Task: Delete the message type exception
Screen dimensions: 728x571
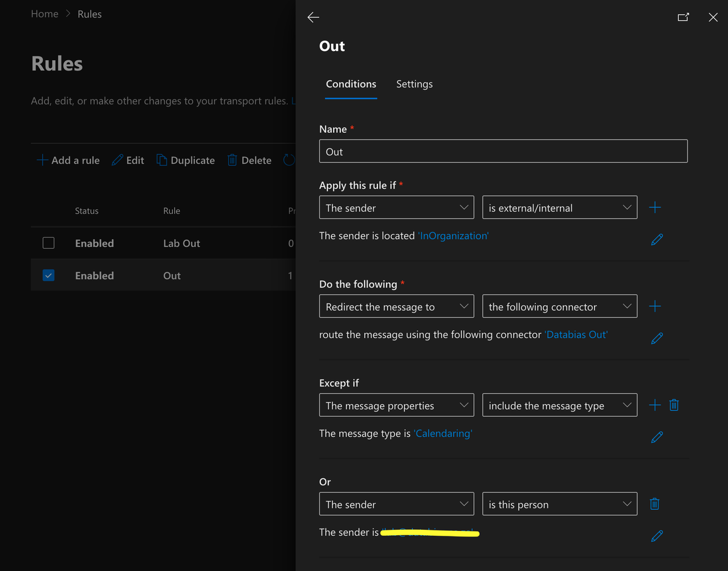Action: tap(673, 405)
